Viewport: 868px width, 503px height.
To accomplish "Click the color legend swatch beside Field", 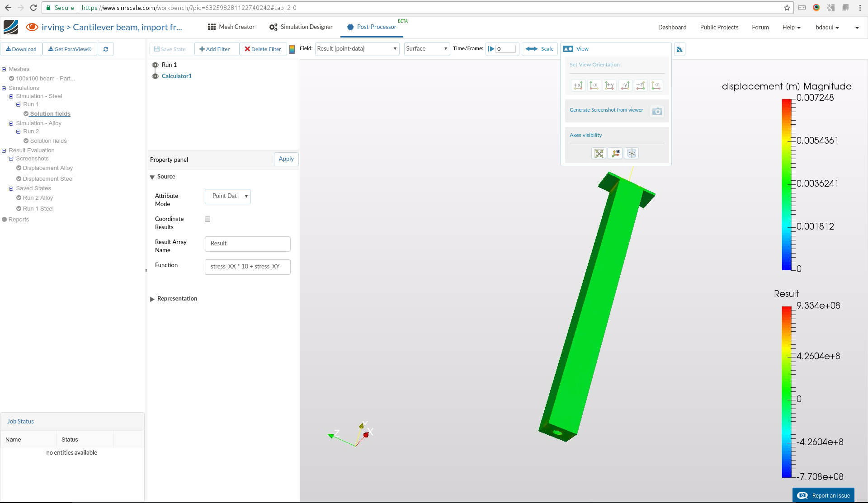I will tap(292, 49).
